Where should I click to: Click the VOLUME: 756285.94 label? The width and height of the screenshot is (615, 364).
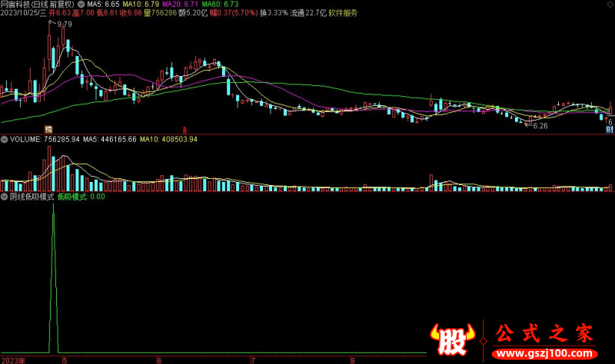45,140
